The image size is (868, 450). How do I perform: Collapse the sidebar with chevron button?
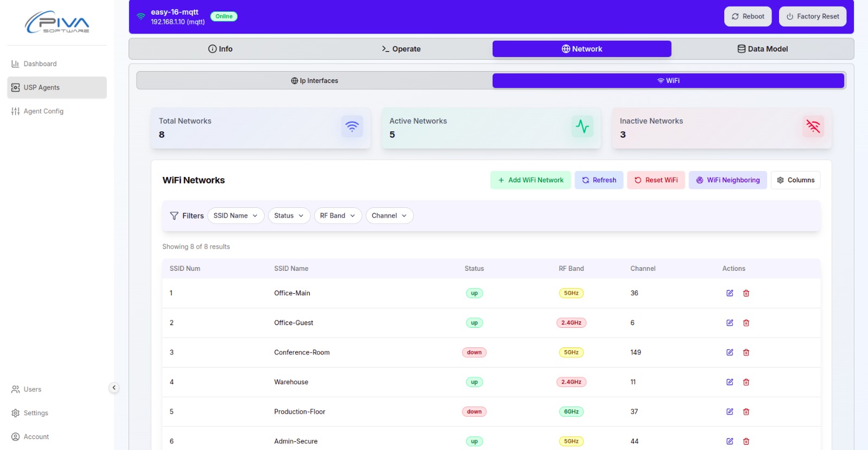click(114, 388)
